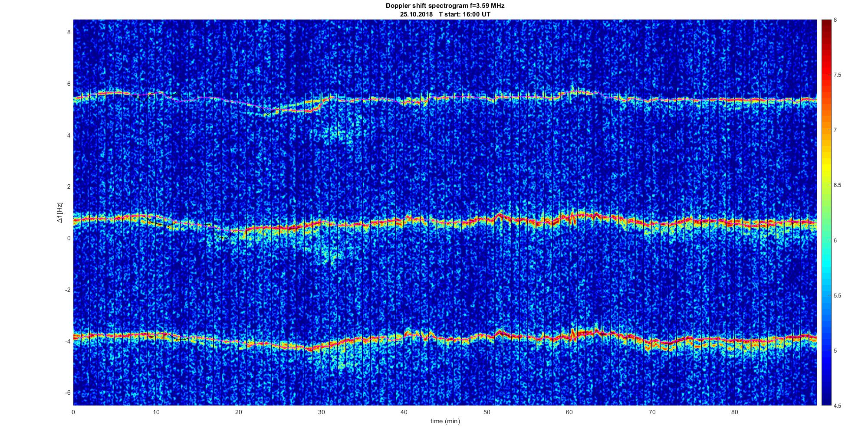Click the y-axis tick label '4'
Viewport: 868px width, 435px height.
point(69,135)
